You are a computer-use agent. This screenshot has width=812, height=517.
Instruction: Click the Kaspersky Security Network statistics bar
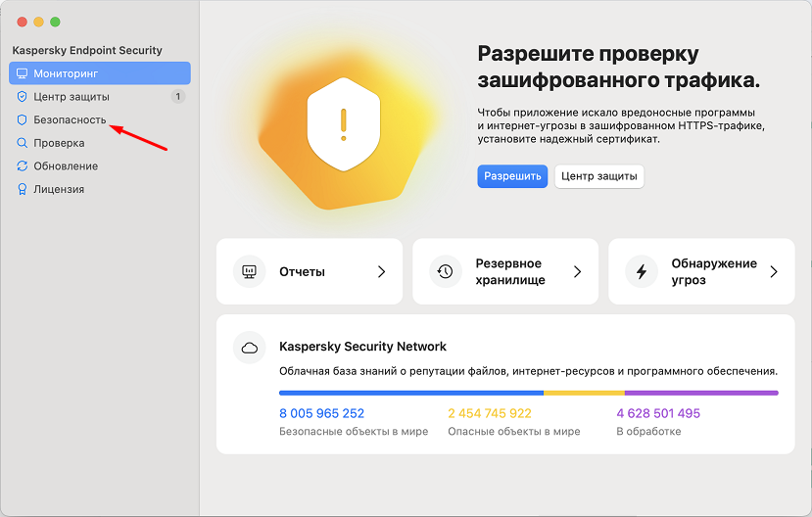[528, 393]
